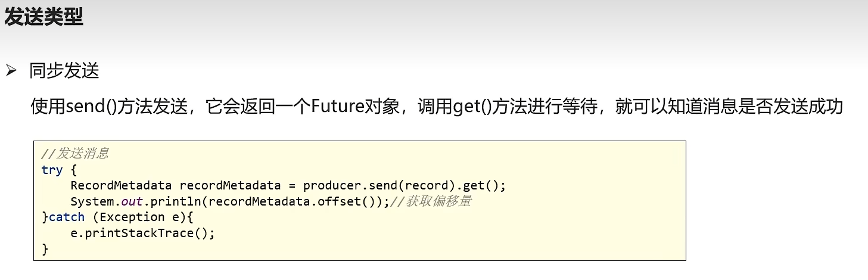Image resolution: width=868 pixels, height=280 pixels.
Task: Click the RecordMetadata type name in code
Action: click(121, 185)
